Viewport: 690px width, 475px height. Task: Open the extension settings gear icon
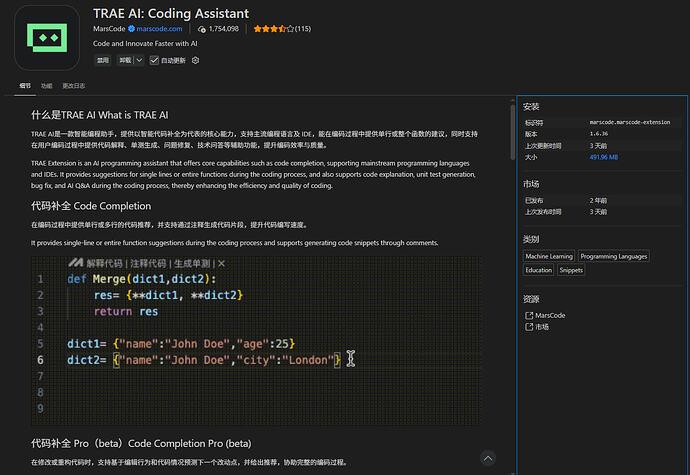pyautogui.click(x=195, y=60)
